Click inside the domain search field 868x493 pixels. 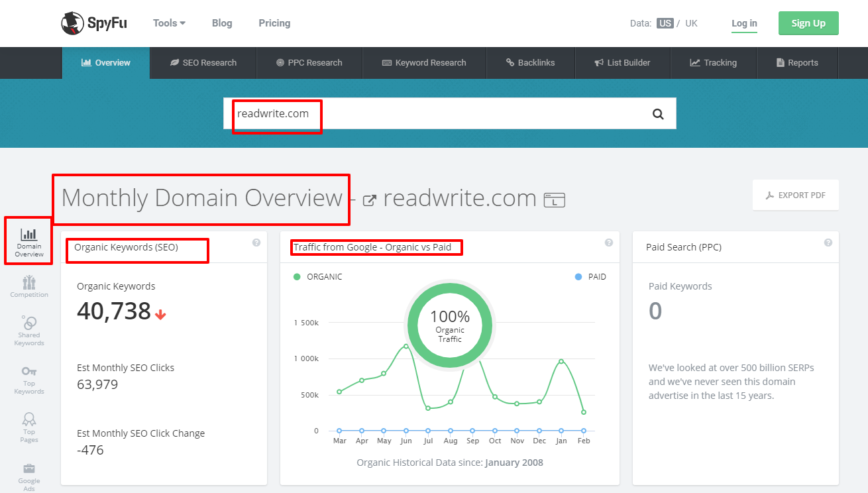point(398,113)
